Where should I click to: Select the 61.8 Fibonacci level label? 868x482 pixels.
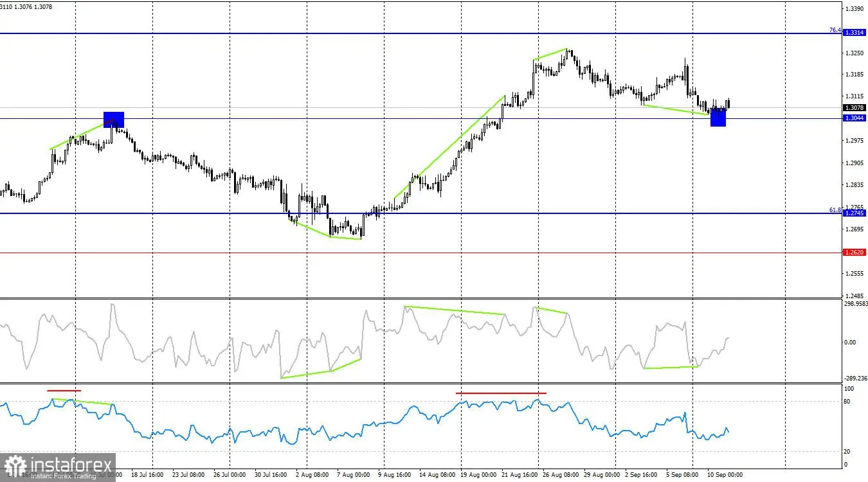click(836, 210)
